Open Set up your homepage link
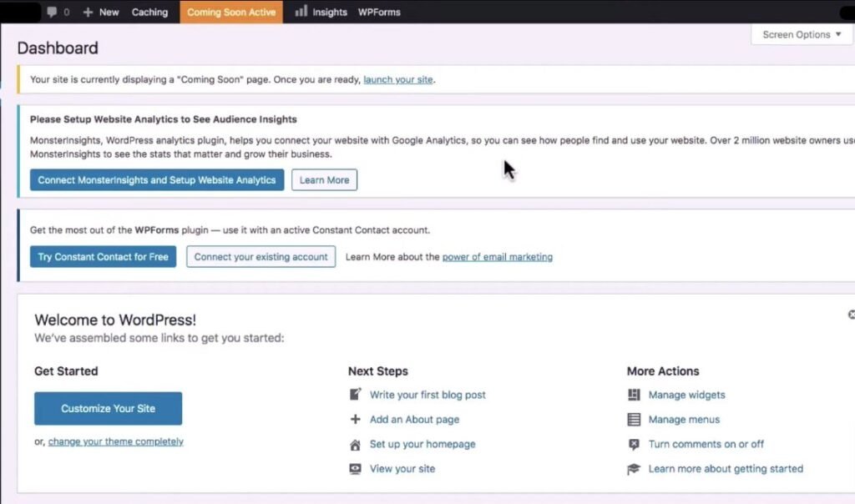Viewport: 855px width, 504px height. coord(422,444)
